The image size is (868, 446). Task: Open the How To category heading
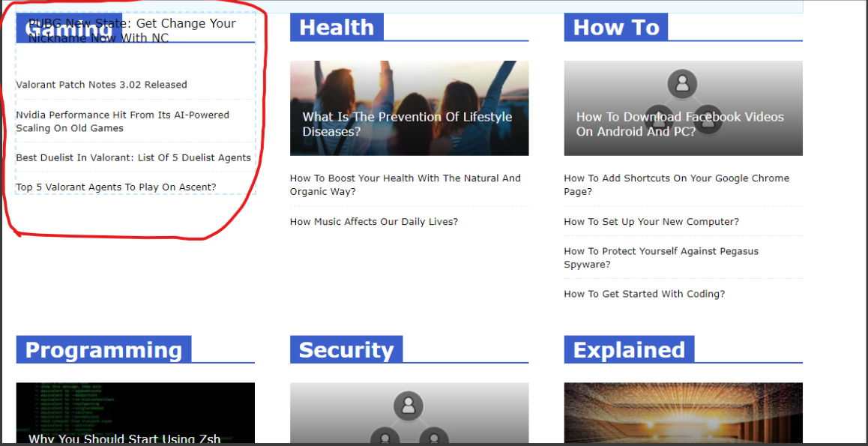click(x=615, y=27)
